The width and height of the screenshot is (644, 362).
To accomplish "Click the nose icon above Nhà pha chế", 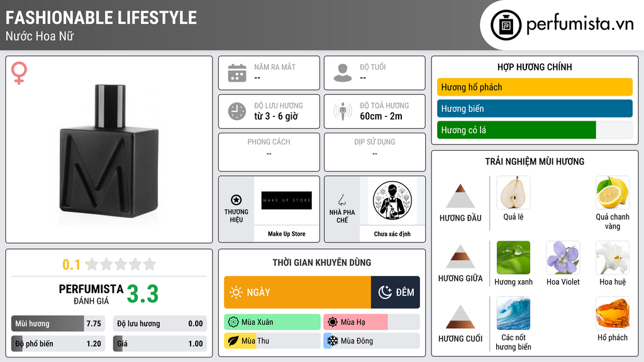I will [341, 200].
